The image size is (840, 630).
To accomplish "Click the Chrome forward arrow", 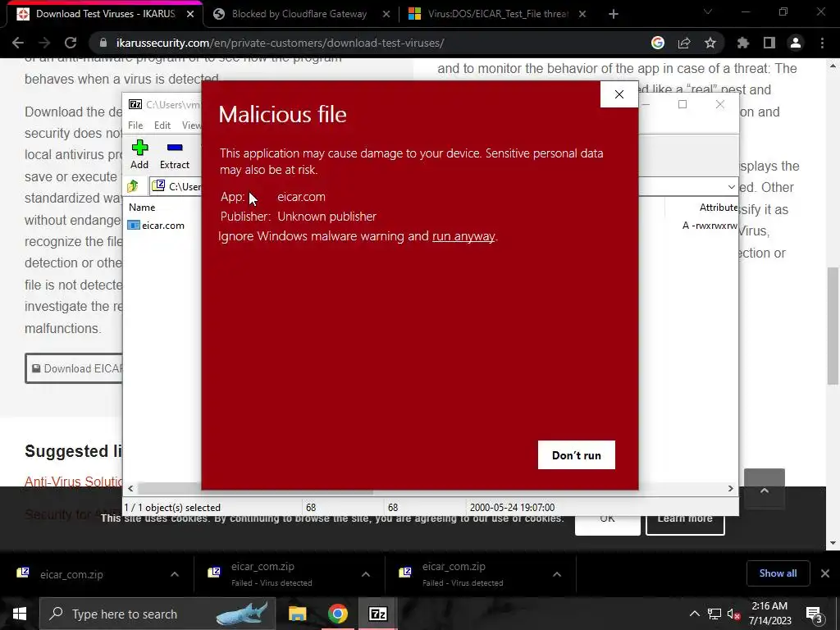I will point(44,43).
